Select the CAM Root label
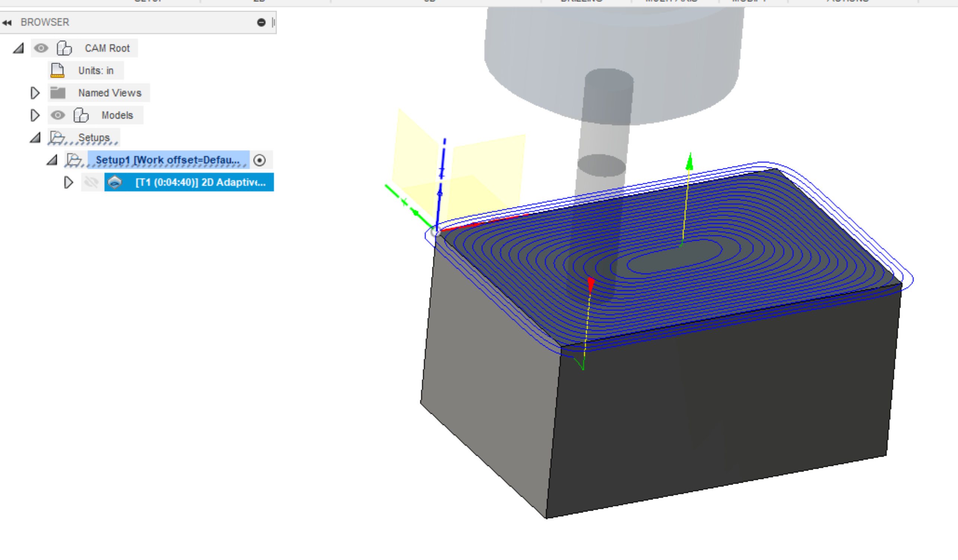Screen dimensions: 958x560 click(x=107, y=48)
